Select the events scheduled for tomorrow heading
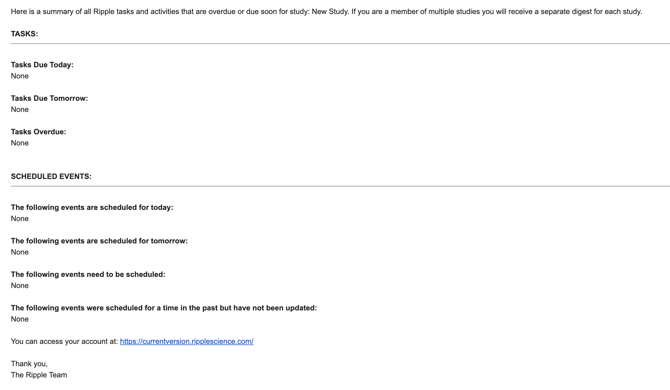This screenshot has height=390, width=670. (99, 241)
